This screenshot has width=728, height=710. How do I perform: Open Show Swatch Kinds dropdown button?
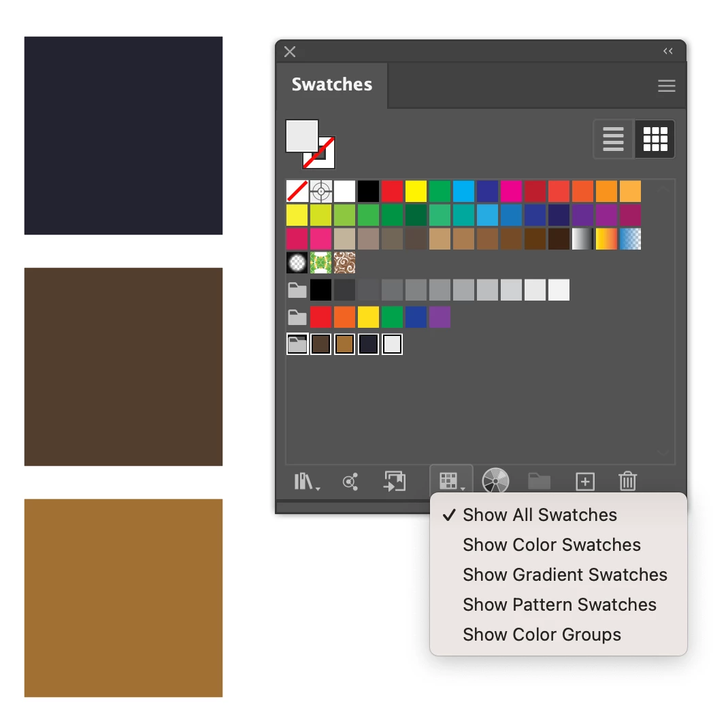click(x=451, y=481)
